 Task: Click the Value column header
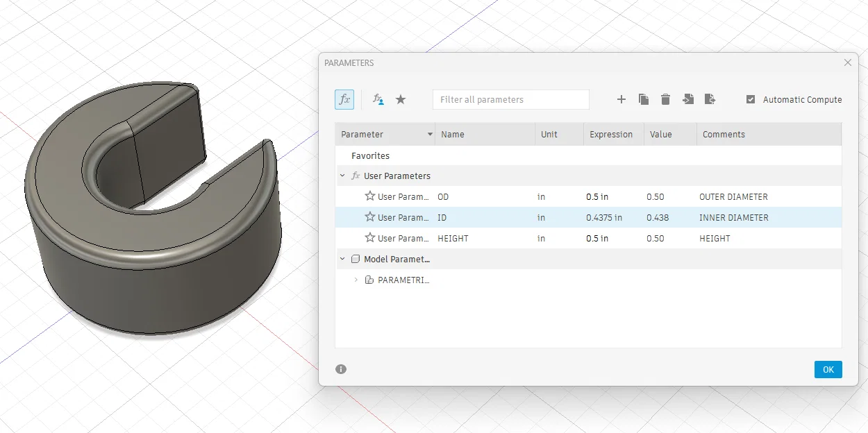pos(670,134)
